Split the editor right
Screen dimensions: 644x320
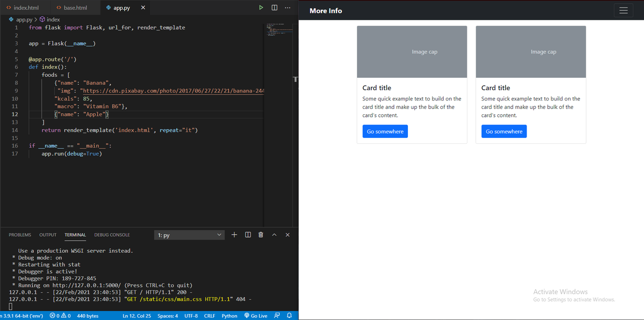[274, 8]
